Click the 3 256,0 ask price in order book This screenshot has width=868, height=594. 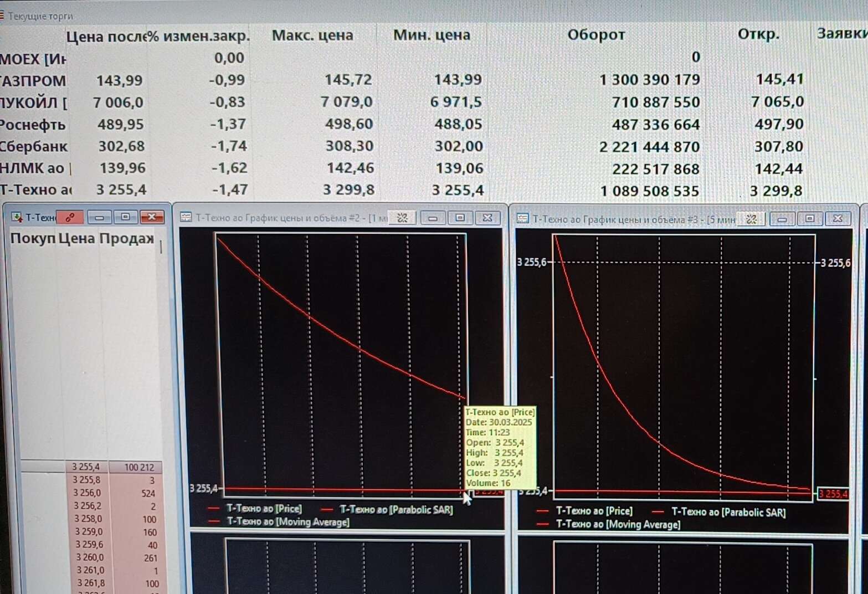[x=88, y=493]
